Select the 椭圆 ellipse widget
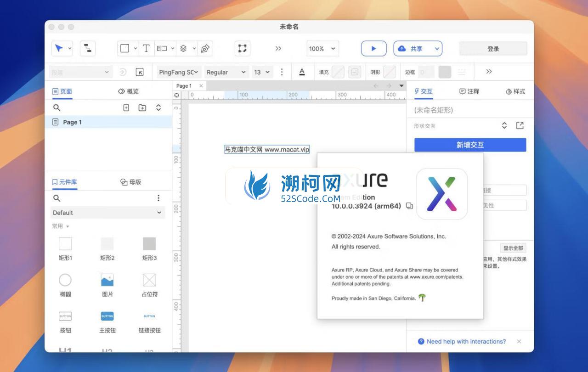 [x=65, y=285]
